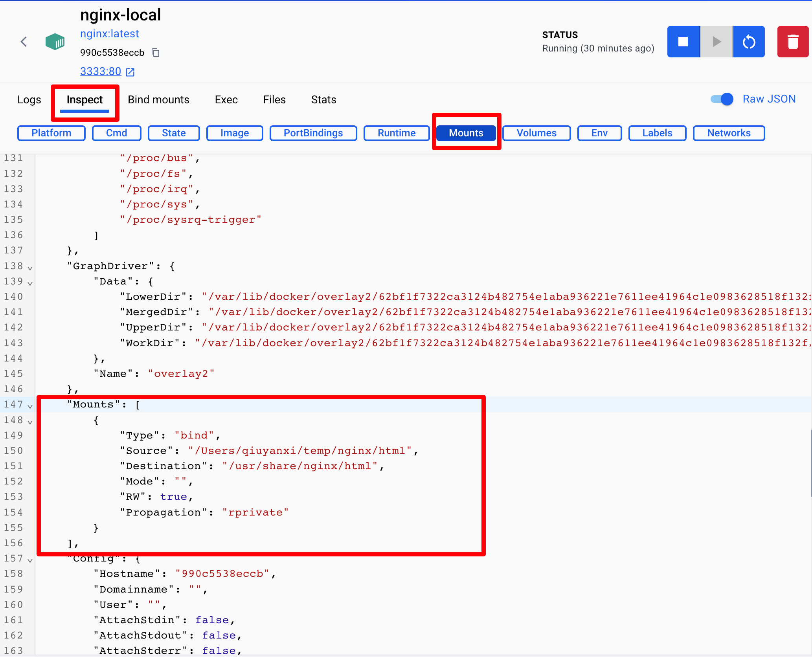
Task: Click AttachStdin false value
Action: [212, 620]
